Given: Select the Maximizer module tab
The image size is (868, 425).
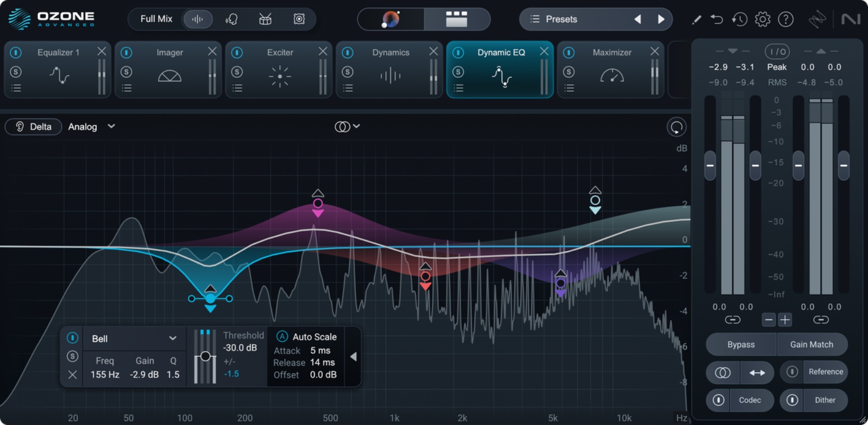Looking at the screenshot, I should point(611,53).
